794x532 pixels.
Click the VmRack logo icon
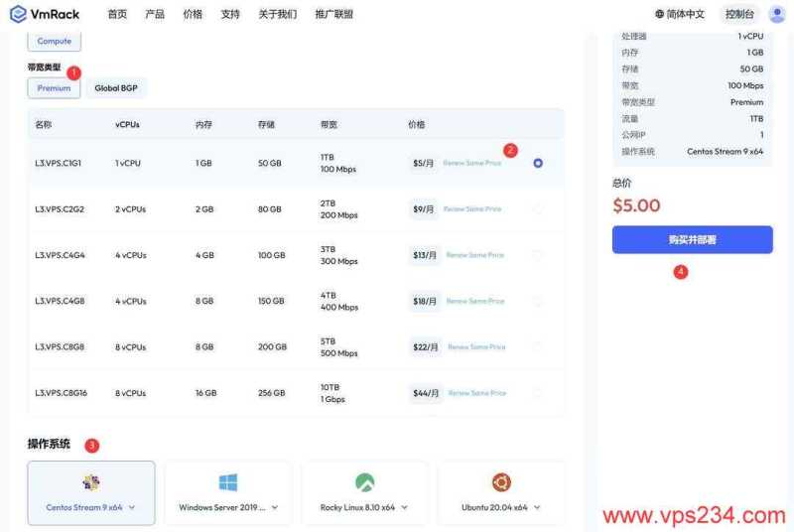(x=18, y=14)
